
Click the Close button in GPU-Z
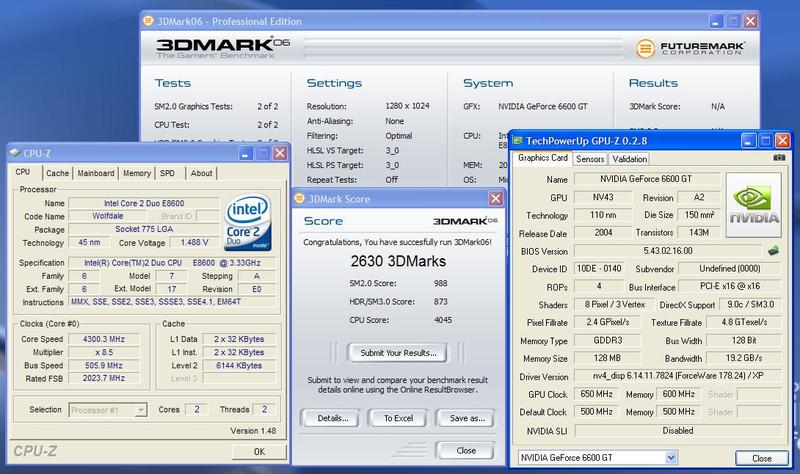coord(761,458)
